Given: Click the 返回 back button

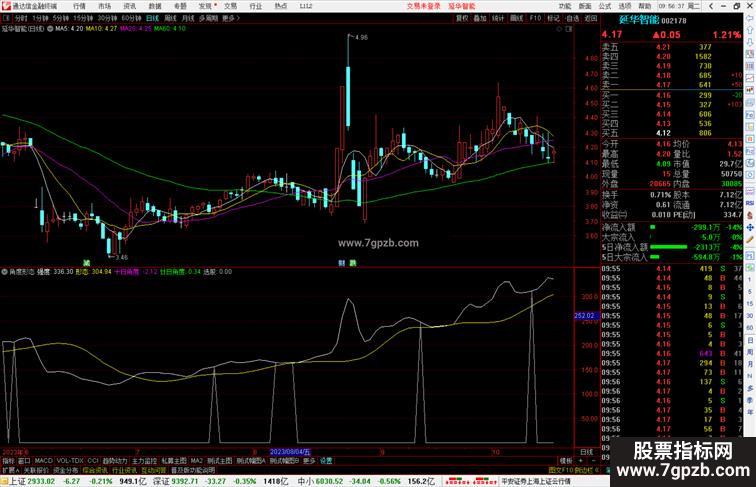Looking at the screenshot, I should coord(591,18).
